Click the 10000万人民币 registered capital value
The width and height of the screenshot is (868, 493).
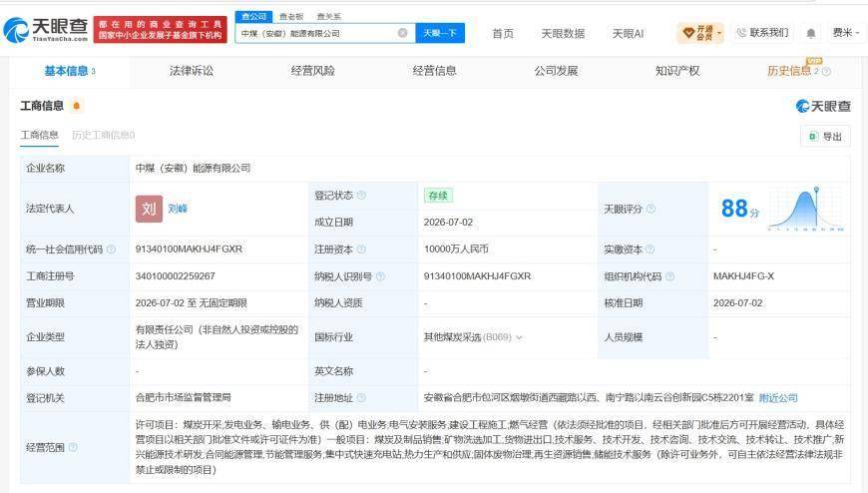tap(456, 249)
